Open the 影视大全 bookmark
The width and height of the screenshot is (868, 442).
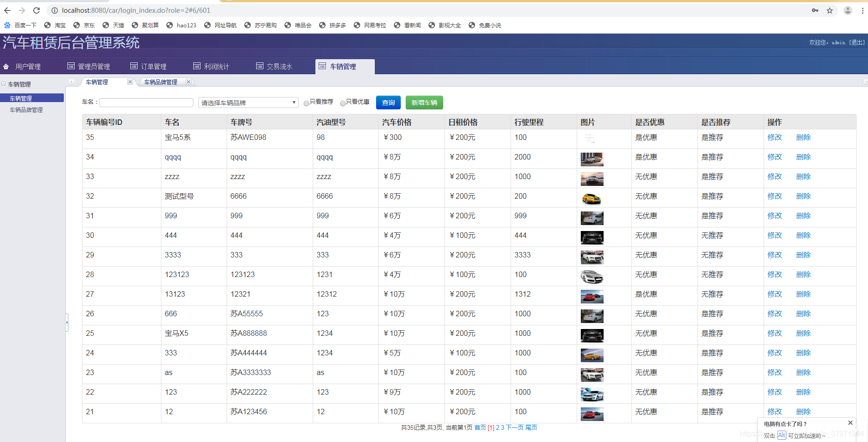pyautogui.click(x=444, y=25)
